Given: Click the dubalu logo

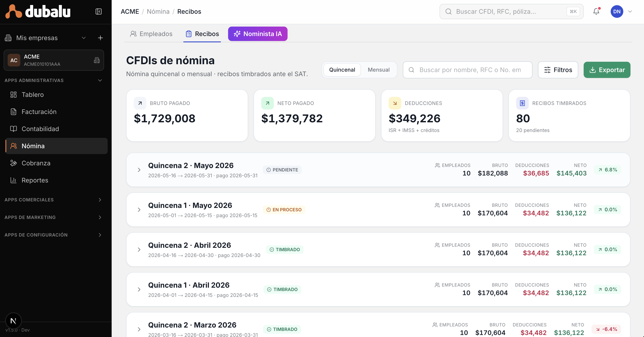Looking at the screenshot, I should (38, 11).
